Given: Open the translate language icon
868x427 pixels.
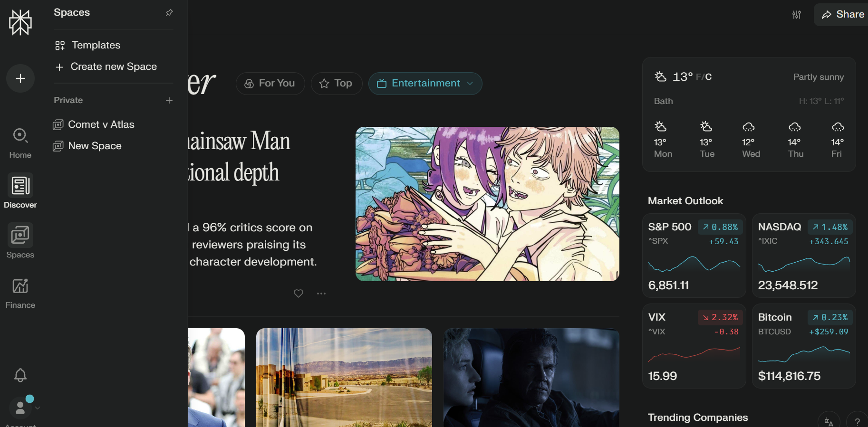Looking at the screenshot, I should tap(829, 421).
